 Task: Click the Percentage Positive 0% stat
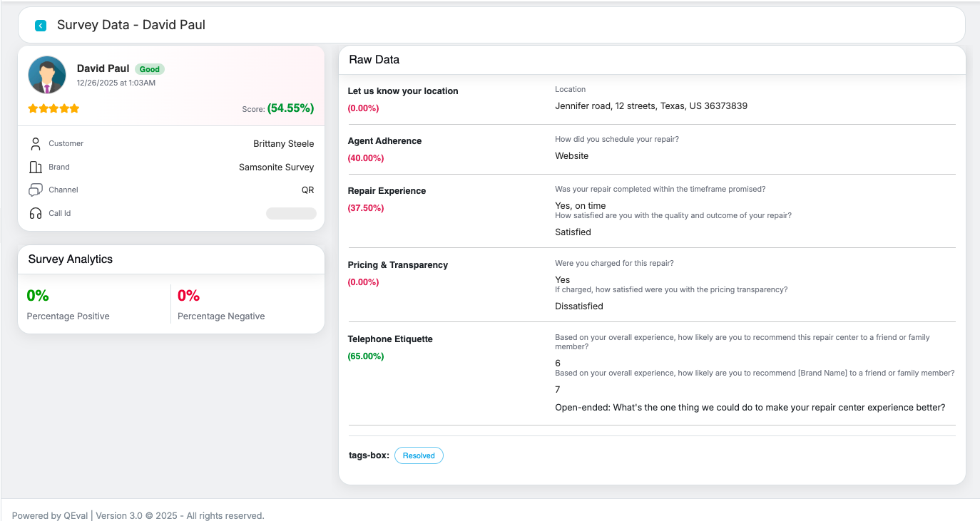point(38,295)
